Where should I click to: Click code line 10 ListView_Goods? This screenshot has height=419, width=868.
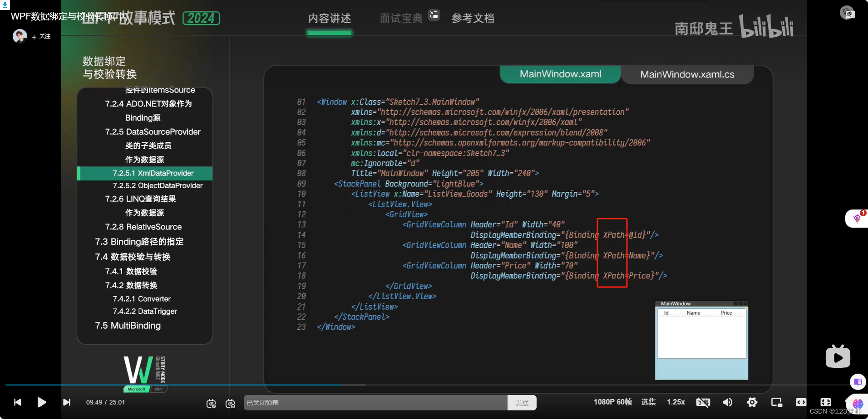pyautogui.click(x=474, y=194)
